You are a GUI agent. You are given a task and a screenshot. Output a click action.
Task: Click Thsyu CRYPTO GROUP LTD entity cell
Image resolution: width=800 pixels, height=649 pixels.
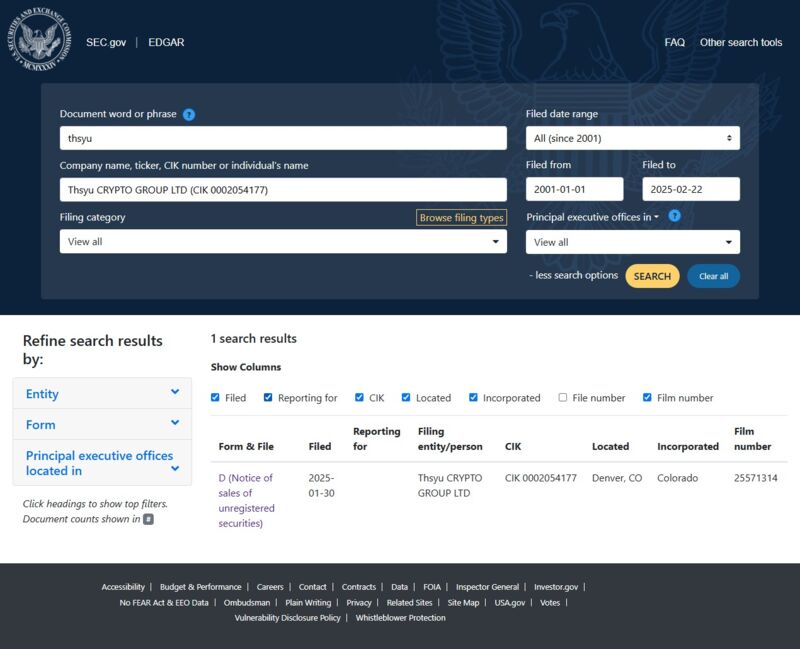point(450,486)
